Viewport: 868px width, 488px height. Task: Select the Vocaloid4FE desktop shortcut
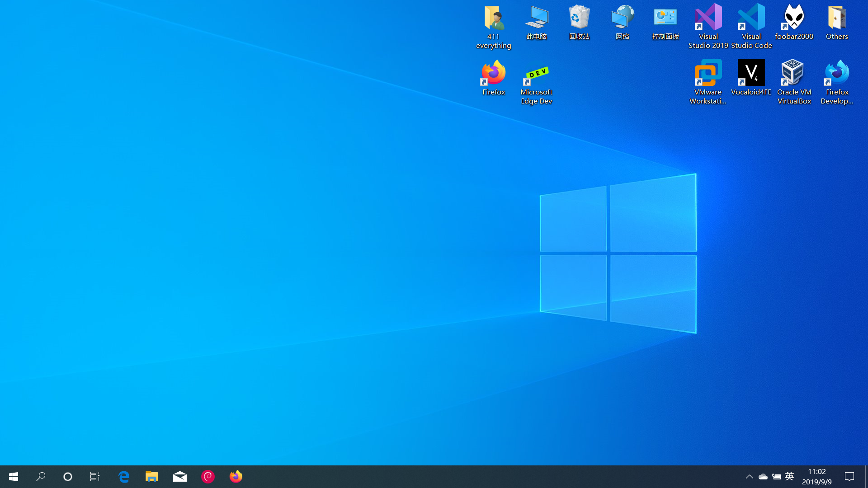point(751,78)
